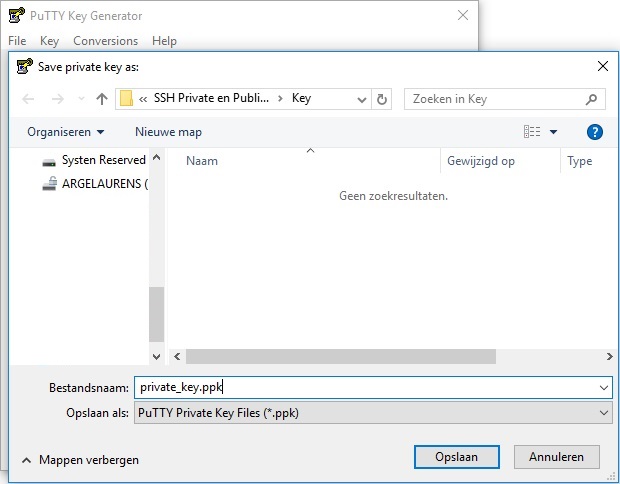
Task: Expand the chevron after SSH Private en Publi...
Action: click(280, 98)
